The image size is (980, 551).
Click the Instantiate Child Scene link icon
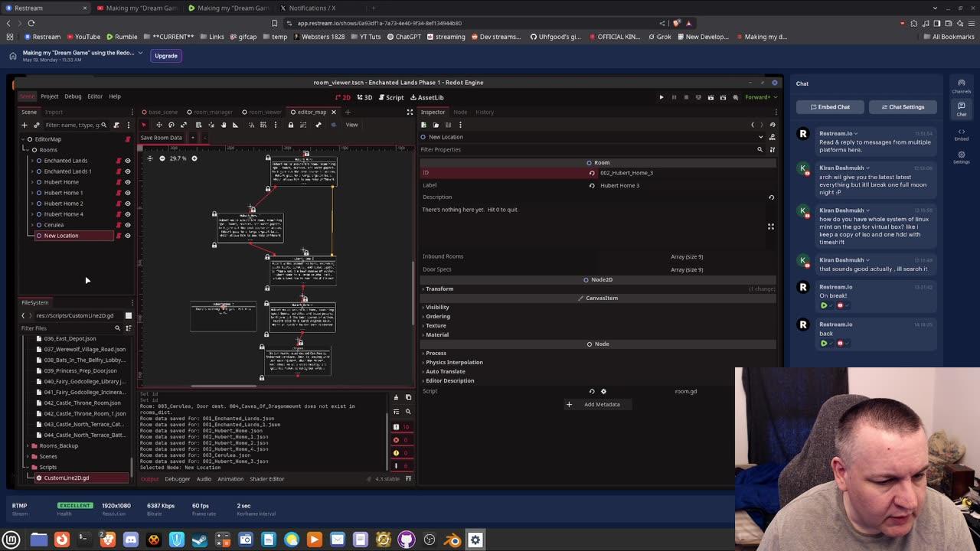click(36, 125)
